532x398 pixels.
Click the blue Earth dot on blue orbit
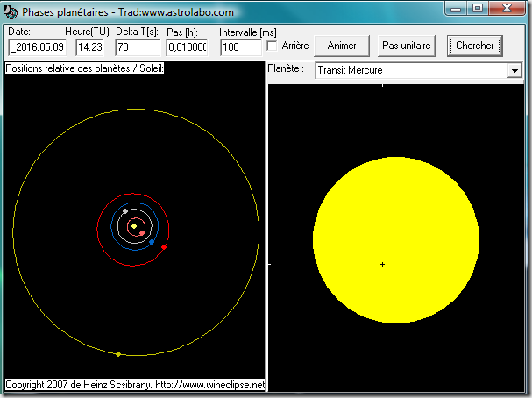(x=152, y=242)
